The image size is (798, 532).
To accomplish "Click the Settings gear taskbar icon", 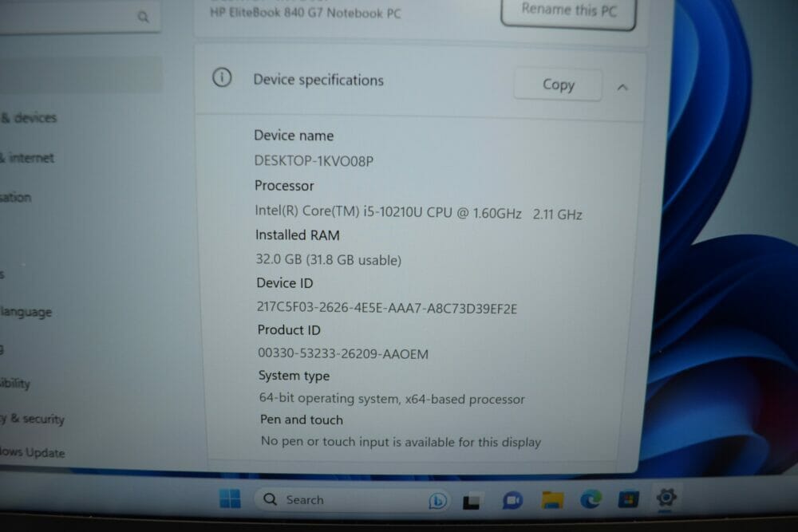I will click(x=666, y=498).
